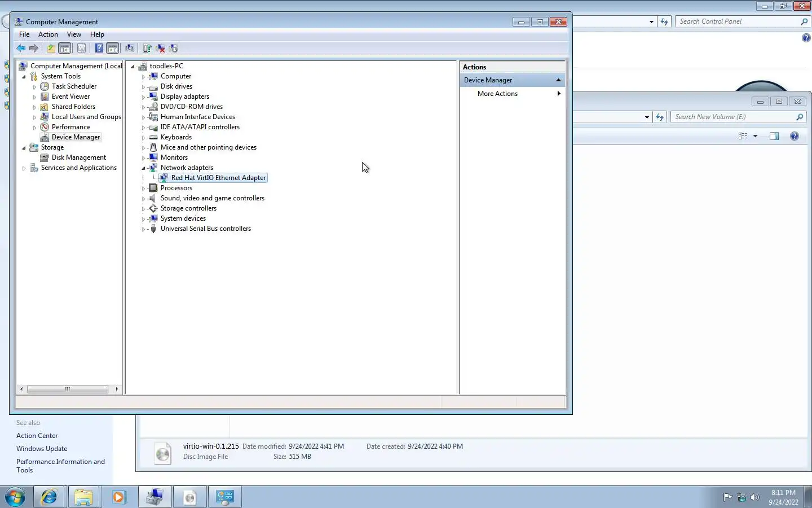The image size is (812, 508).
Task: Select Red Hat VirtIO Ethernet Adapter device
Action: pos(218,178)
